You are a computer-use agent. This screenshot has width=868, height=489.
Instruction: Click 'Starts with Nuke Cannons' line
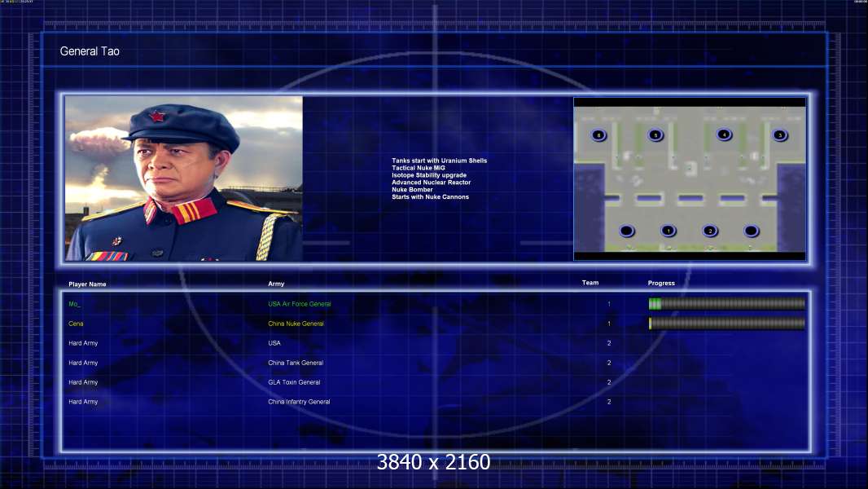[430, 196]
